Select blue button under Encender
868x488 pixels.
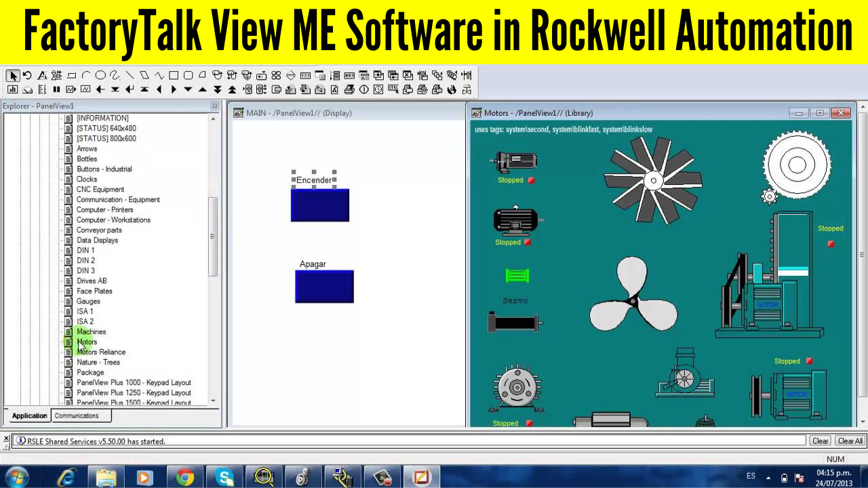(x=320, y=205)
